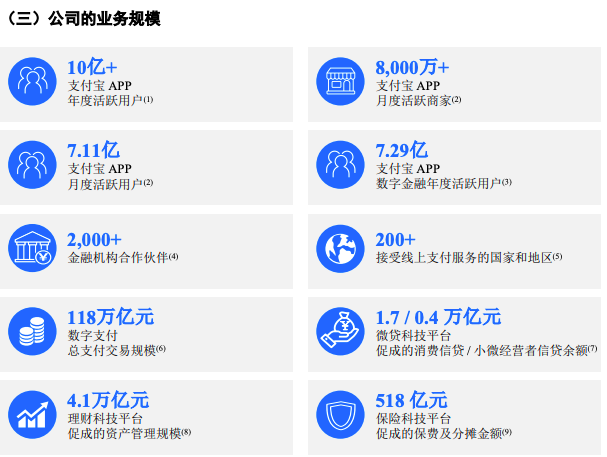Click the text 接受线上支付服务的国家和地区(5)
Viewport: 607px width, 457px height.
coord(469,257)
